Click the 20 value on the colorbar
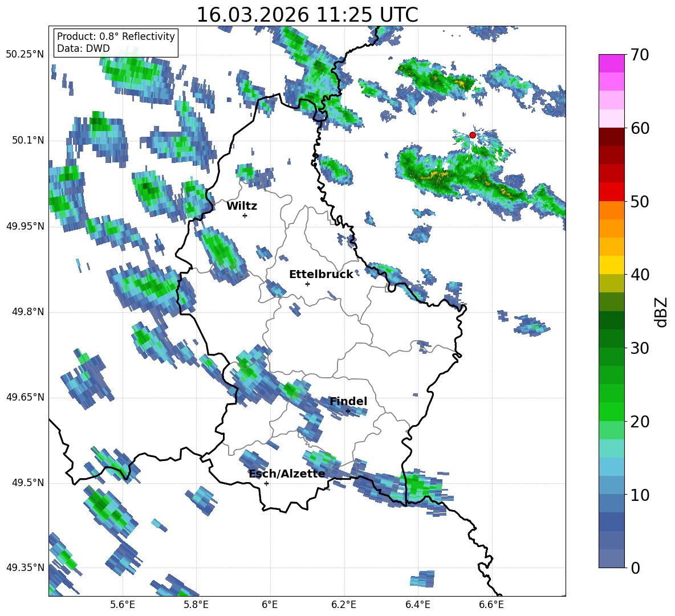This screenshot has width=675, height=616. [640, 422]
